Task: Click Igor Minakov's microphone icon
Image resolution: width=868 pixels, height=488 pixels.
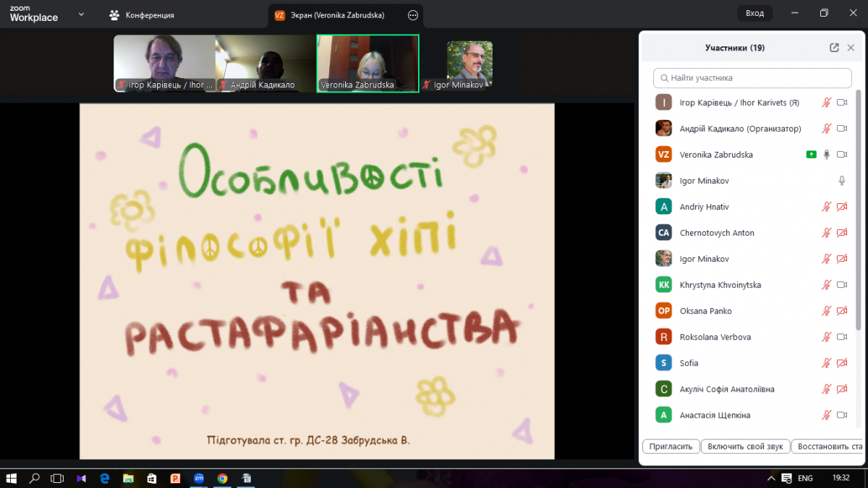Action: click(x=841, y=180)
